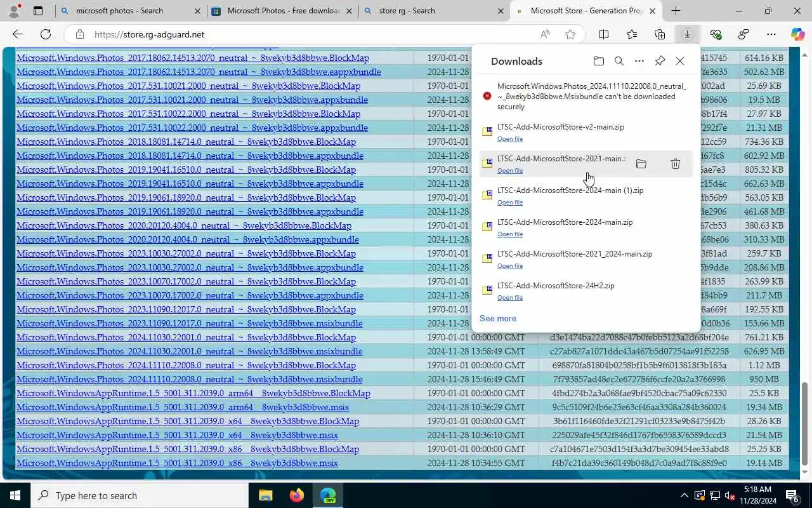Click the red error icon for the failed Photos download
Image resolution: width=812 pixels, height=508 pixels.
click(487, 96)
